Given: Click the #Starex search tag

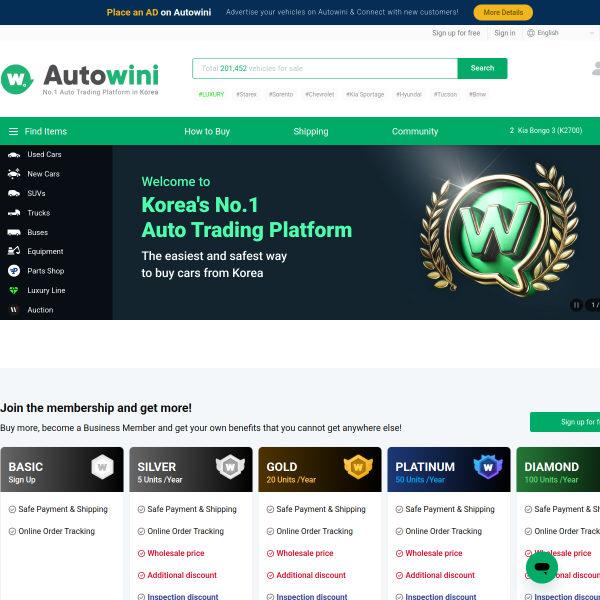Looking at the screenshot, I should point(246,95).
